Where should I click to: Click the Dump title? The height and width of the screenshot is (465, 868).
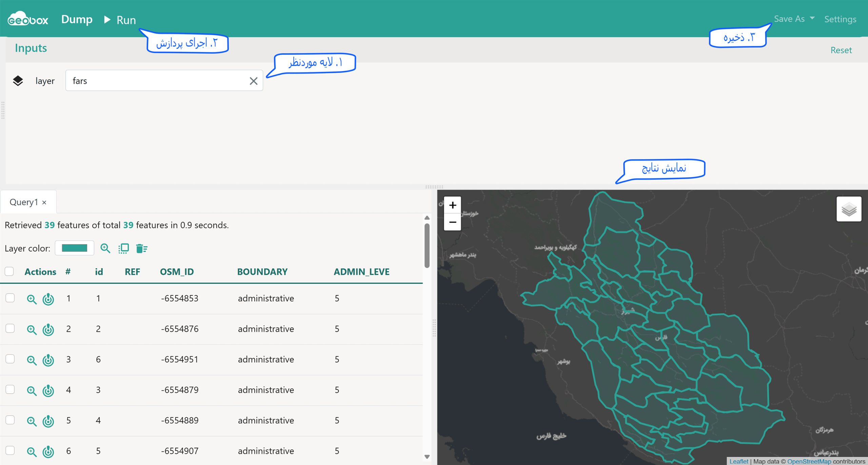click(77, 19)
